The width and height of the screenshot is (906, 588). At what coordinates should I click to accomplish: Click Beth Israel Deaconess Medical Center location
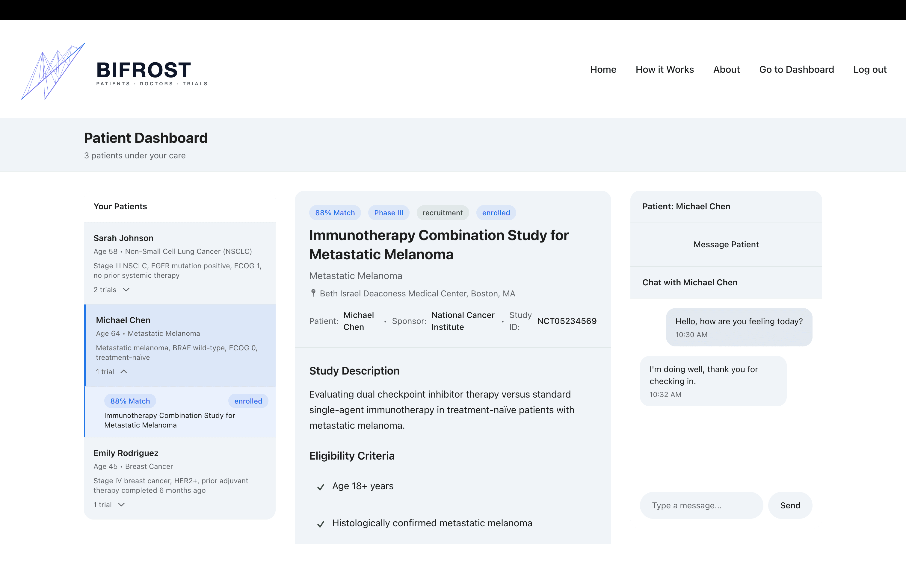click(417, 293)
